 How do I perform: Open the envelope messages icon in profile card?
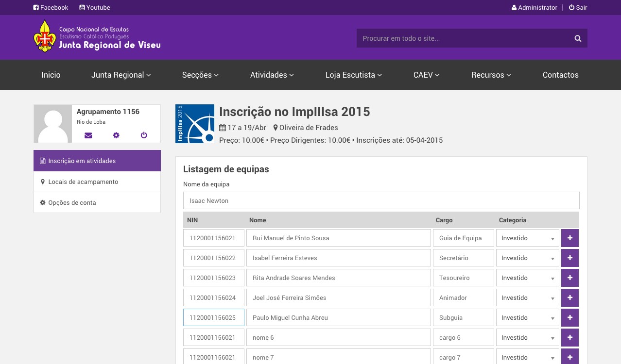click(88, 135)
